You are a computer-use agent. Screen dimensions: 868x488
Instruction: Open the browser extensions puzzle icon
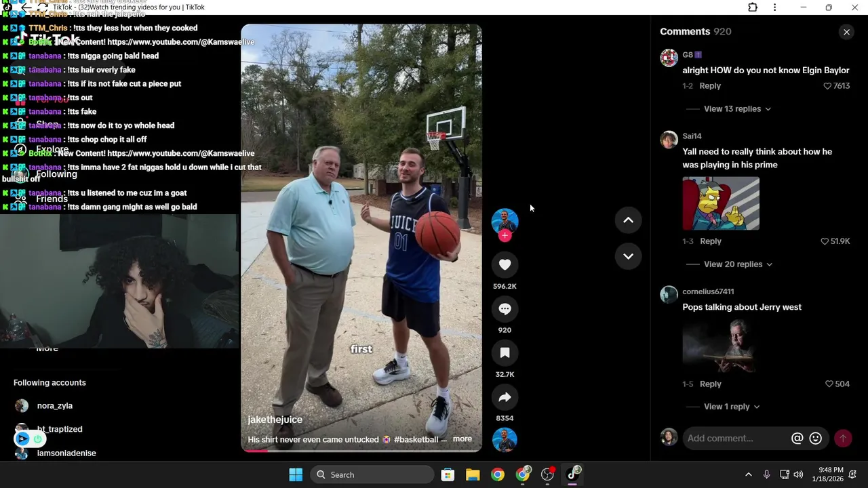click(753, 7)
